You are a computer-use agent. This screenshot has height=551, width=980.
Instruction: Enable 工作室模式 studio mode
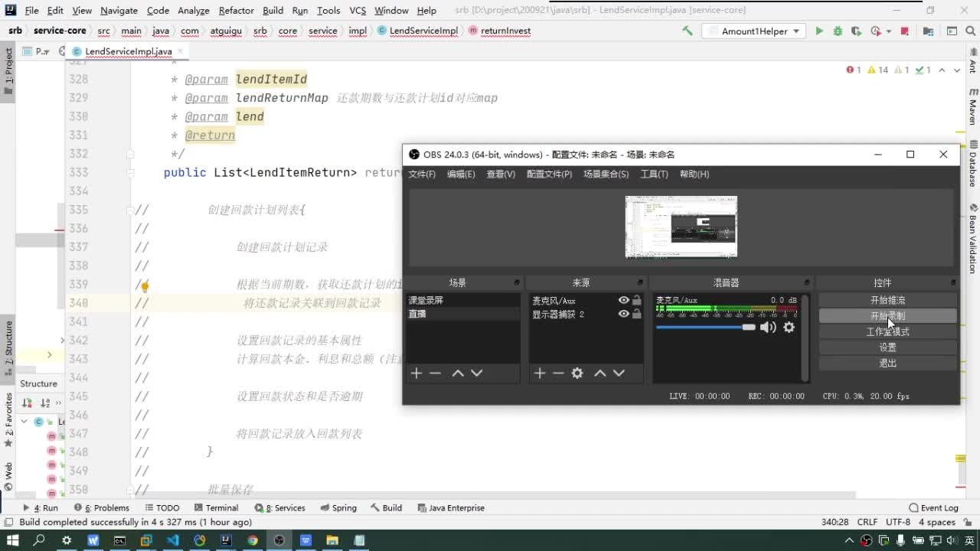[887, 332]
